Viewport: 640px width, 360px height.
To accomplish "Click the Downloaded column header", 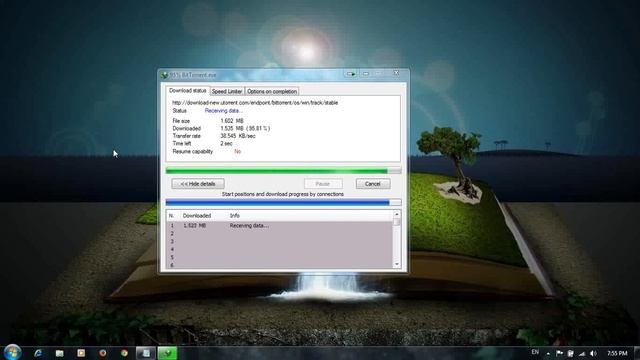I will pyautogui.click(x=197, y=216).
